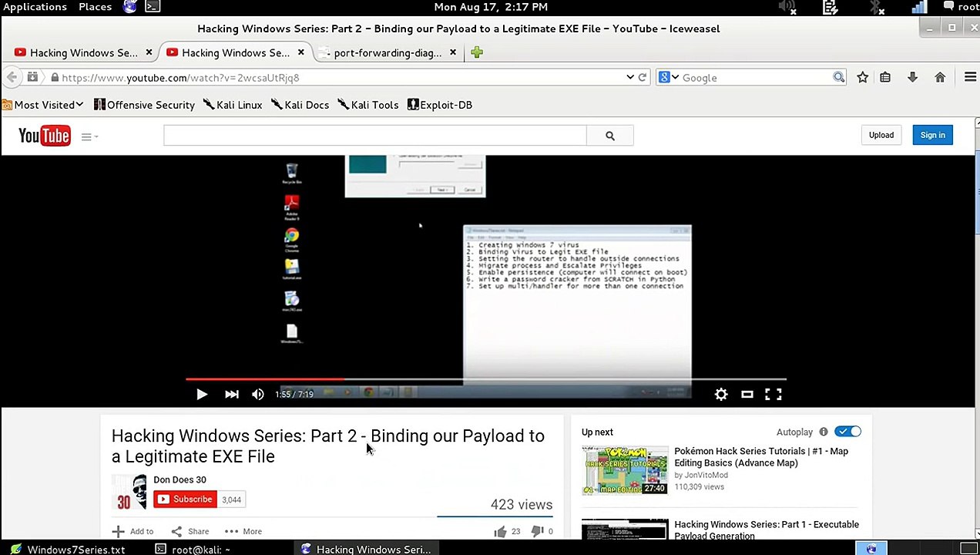Image resolution: width=980 pixels, height=555 pixels.
Task: Open Kali Linux bookmark
Action: [233, 105]
